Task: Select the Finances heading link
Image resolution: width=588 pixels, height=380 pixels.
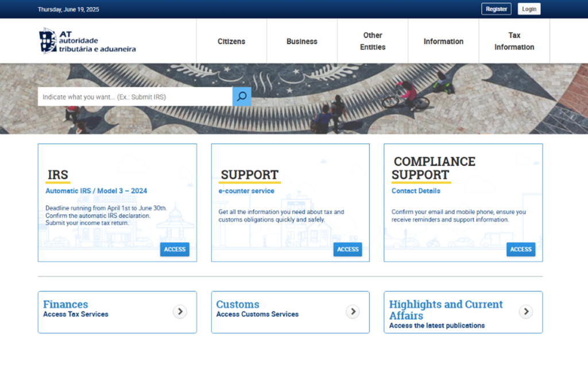Action: click(65, 304)
